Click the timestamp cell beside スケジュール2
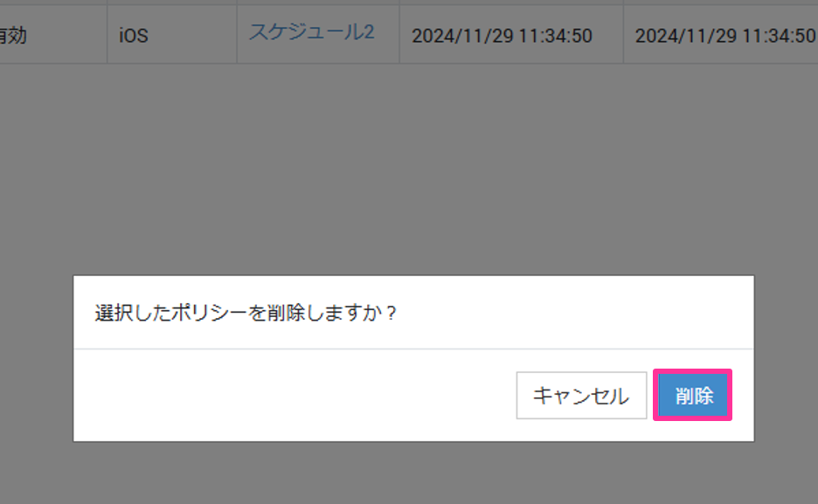 (511, 35)
